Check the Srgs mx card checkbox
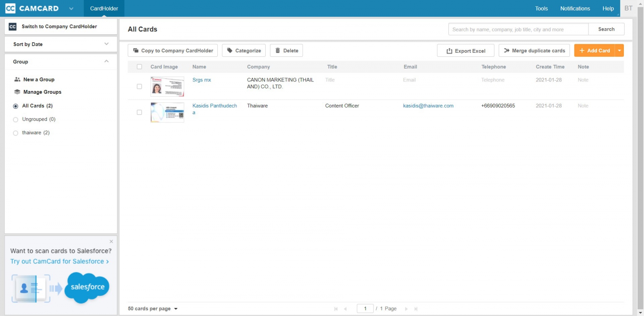The image size is (644, 316). (x=139, y=87)
